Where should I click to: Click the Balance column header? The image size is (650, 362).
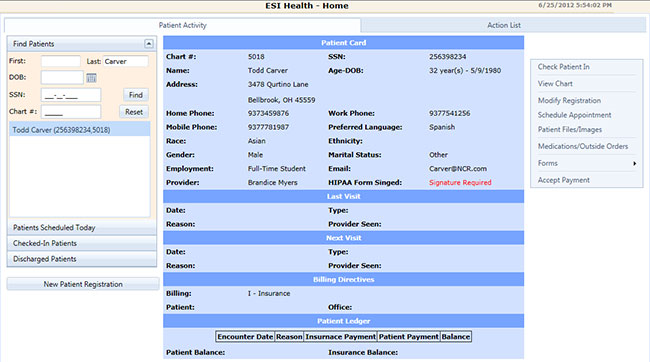tap(456, 337)
